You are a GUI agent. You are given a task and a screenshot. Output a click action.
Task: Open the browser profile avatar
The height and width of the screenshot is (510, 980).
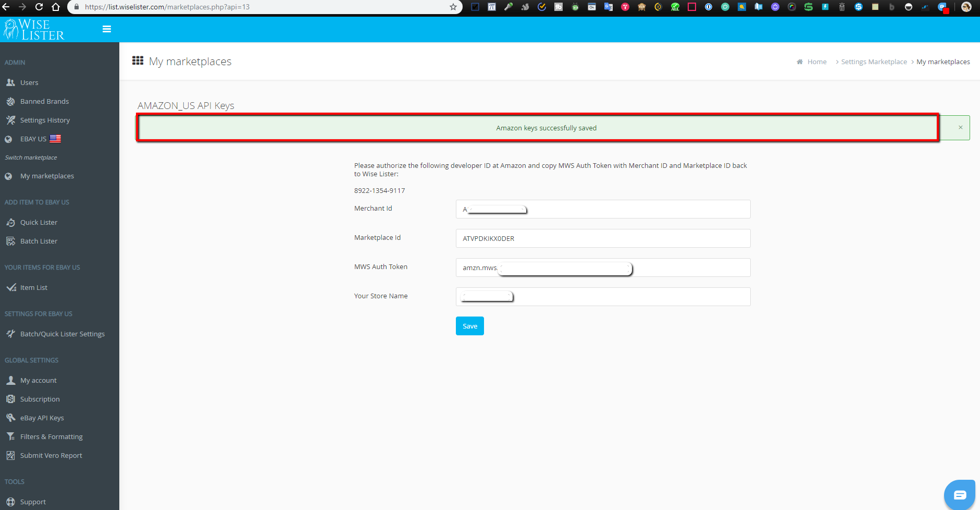pos(966,7)
